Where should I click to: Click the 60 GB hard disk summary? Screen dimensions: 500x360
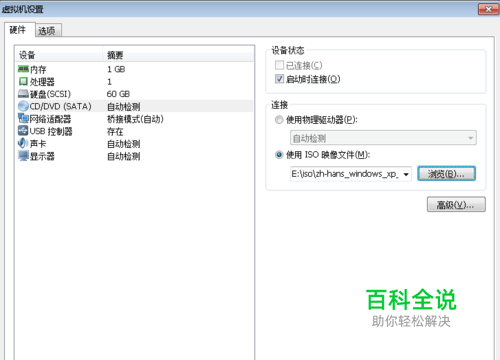point(118,94)
